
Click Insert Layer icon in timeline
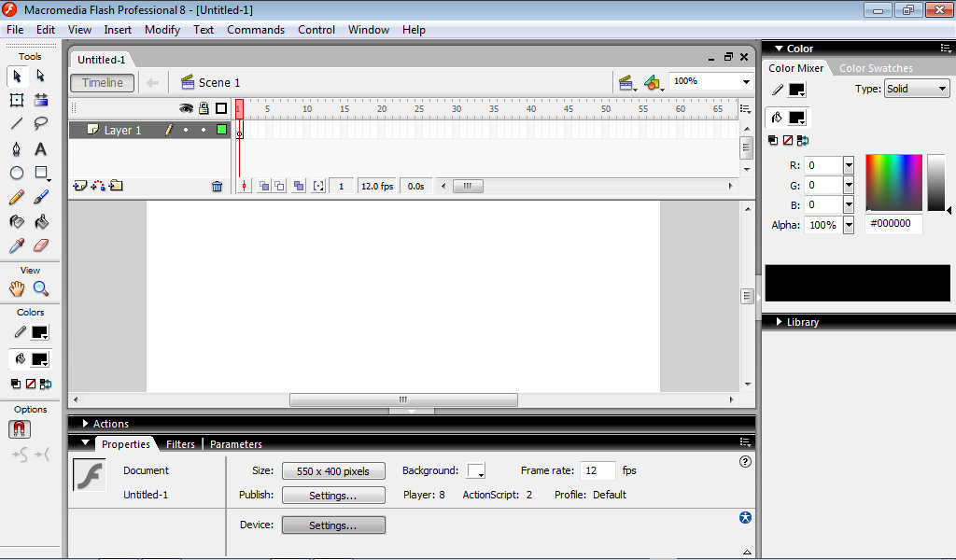[x=79, y=186]
